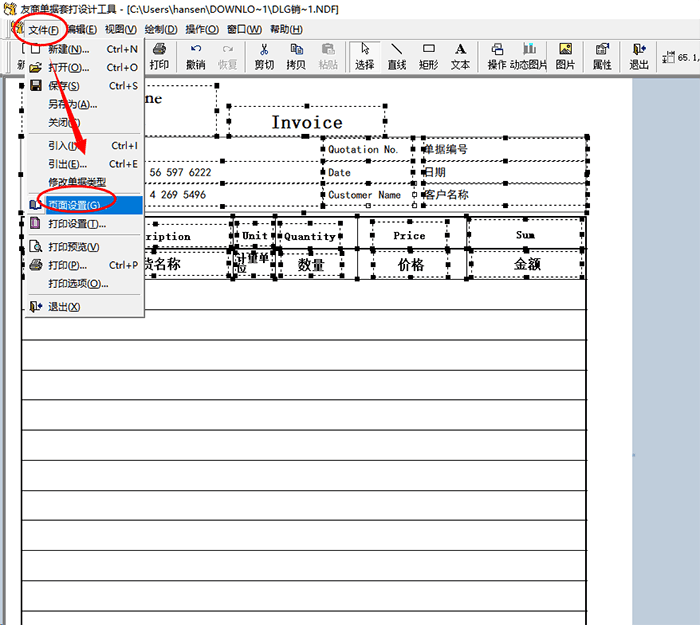
Task: Open the Properties (属性) toolbar icon
Action: 602,56
